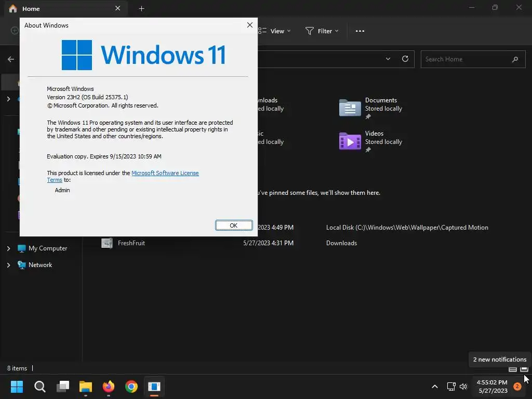Switch to large thumbnails view in status bar

tap(524, 369)
